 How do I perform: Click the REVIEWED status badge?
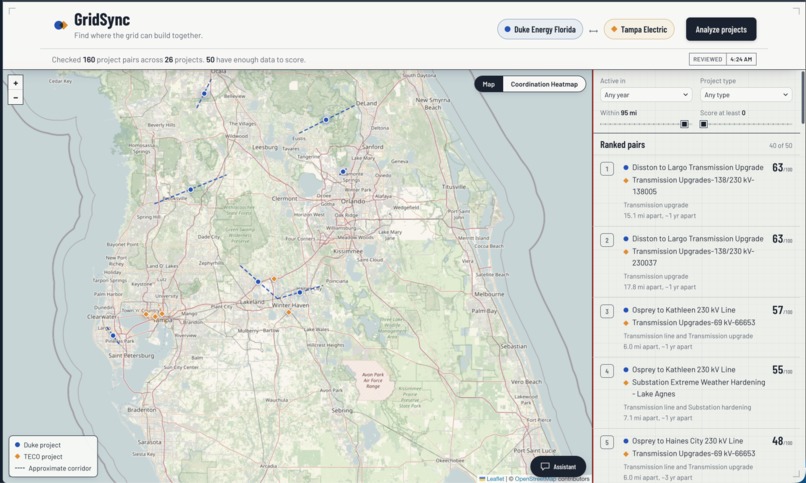(707, 59)
